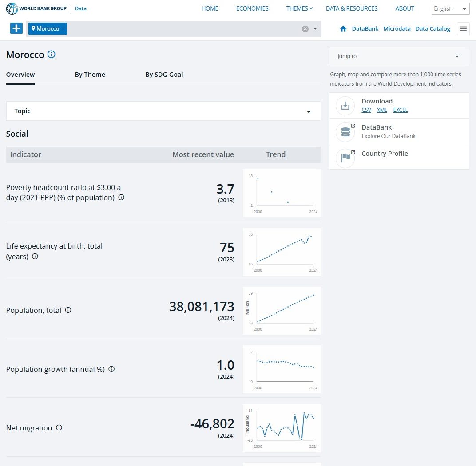Click info icon beside Net migration
Viewport: 476px width, 466px height.
pos(59,428)
